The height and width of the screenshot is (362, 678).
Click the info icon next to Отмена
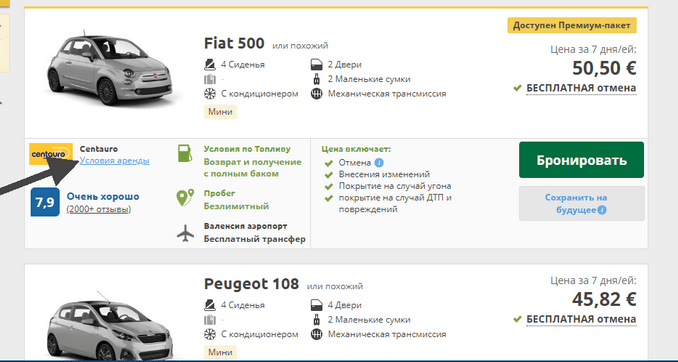(379, 163)
